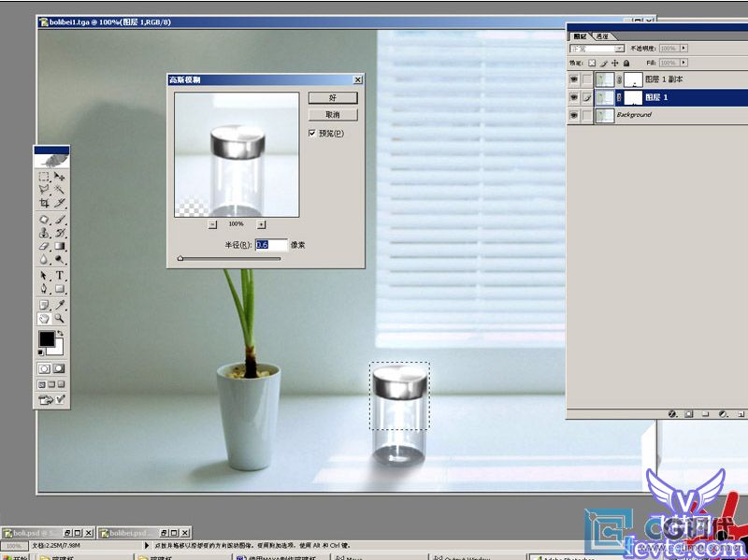This screenshot has width=748, height=560.
Task: Open status bar info arrow menu
Action: pyautogui.click(x=147, y=545)
